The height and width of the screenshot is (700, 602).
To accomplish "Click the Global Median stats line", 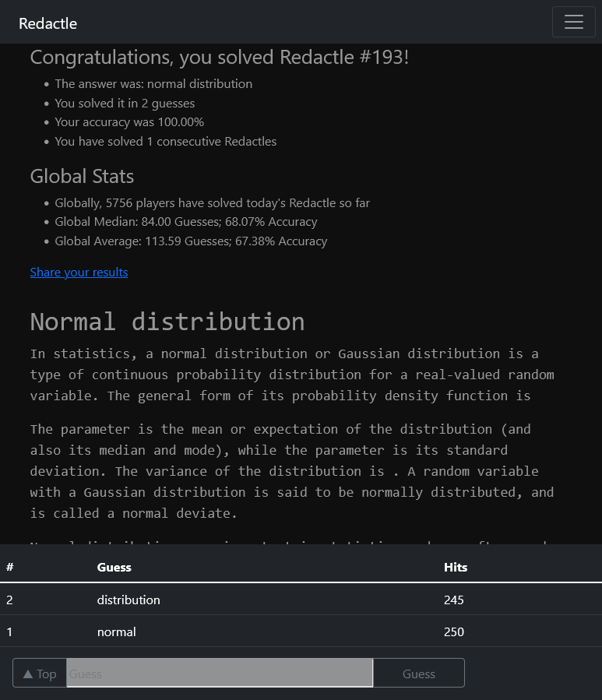I will (186, 222).
